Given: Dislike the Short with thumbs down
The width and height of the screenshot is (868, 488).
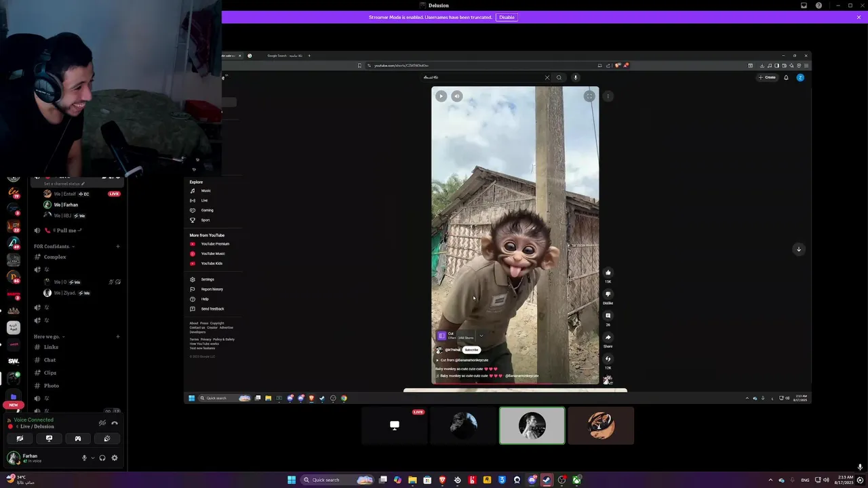Looking at the screenshot, I should [x=608, y=294].
